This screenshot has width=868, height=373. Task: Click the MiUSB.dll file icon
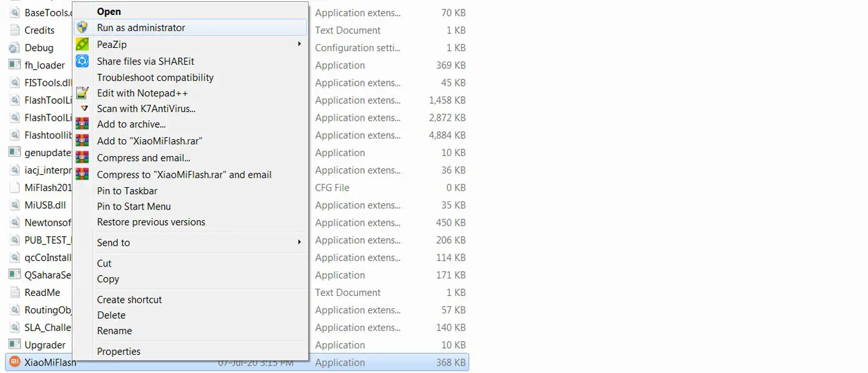[x=14, y=205]
